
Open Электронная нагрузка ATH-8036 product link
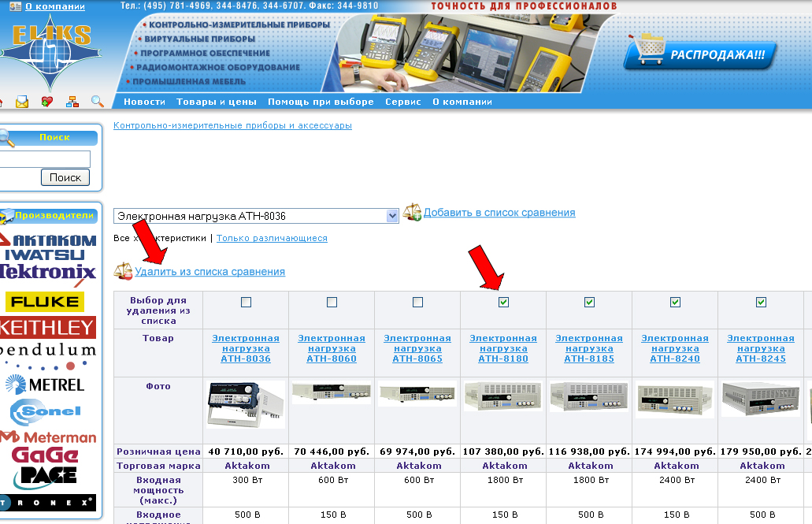pyautogui.click(x=246, y=348)
